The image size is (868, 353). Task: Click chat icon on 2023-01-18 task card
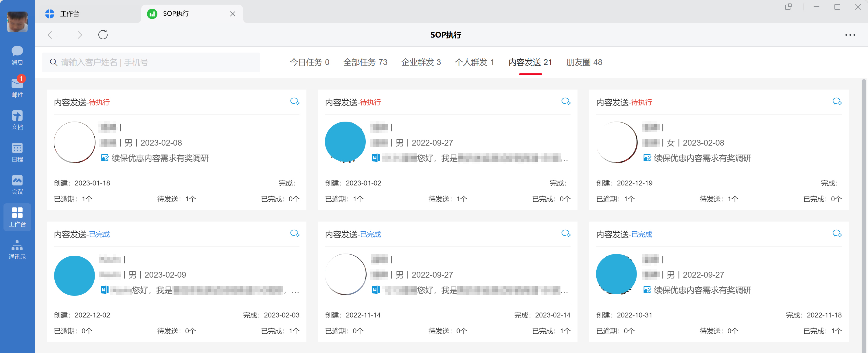pyautogui.click(x=295, y=101)
